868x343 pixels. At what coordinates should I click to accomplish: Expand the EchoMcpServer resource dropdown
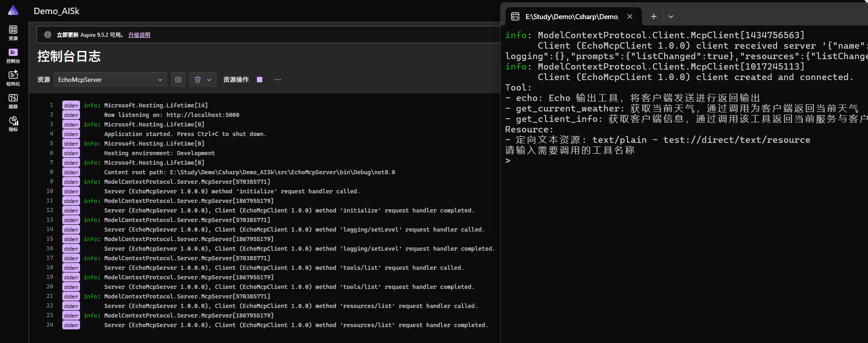coord(110,80)
